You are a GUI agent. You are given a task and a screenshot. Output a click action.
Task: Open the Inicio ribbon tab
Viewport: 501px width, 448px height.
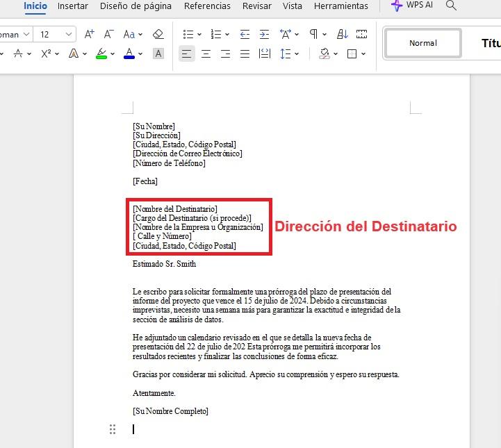tap(35, 6)
